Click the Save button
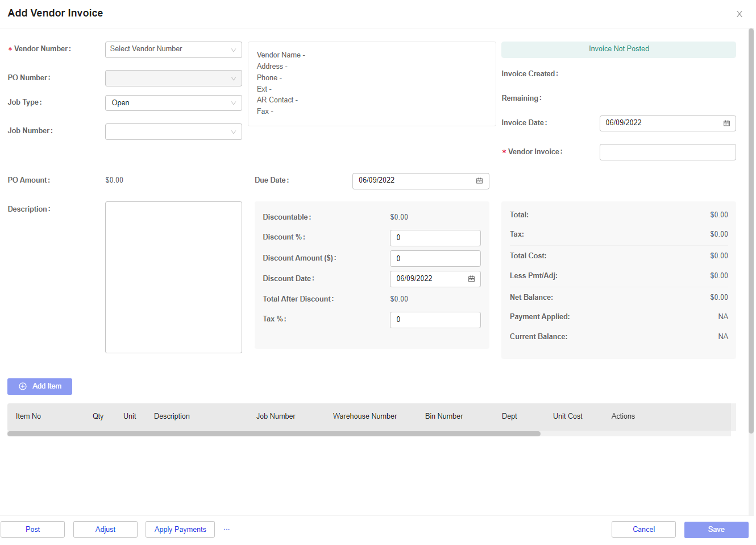756x545 pixels. [716, 529]
